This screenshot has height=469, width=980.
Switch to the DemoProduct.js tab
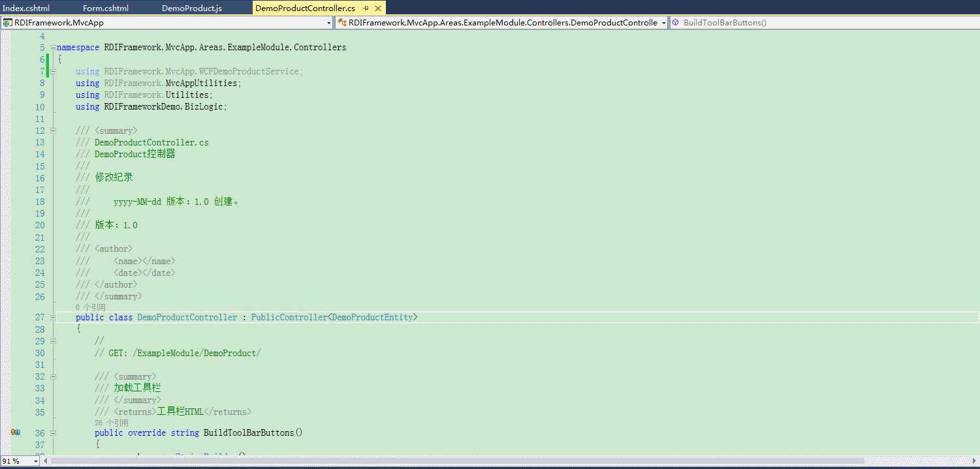192,8
